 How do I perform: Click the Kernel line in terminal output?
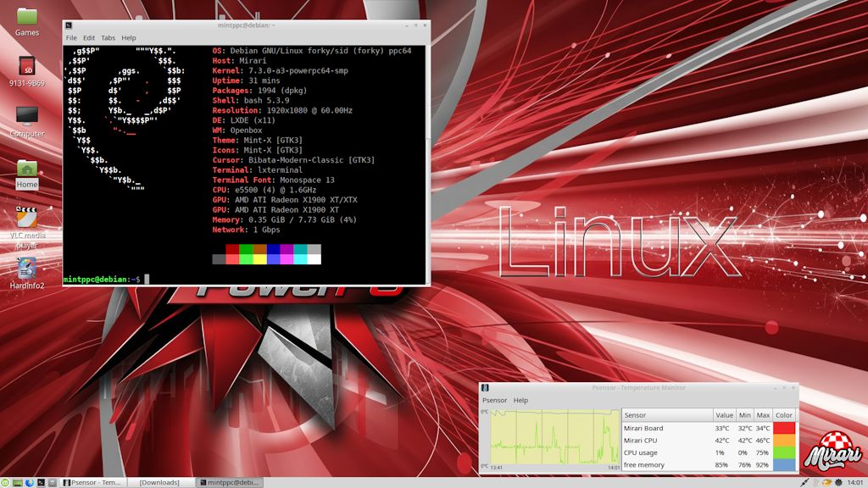tap(280, 71)
